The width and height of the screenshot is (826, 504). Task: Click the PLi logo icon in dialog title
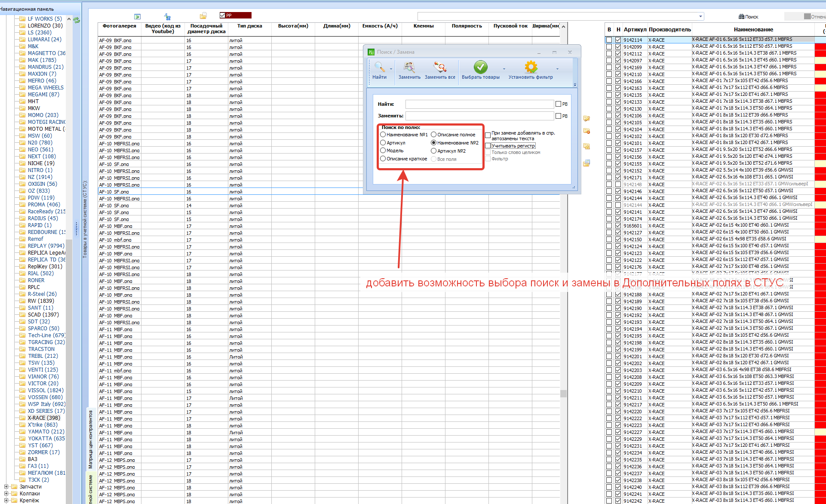pos(371,52)
